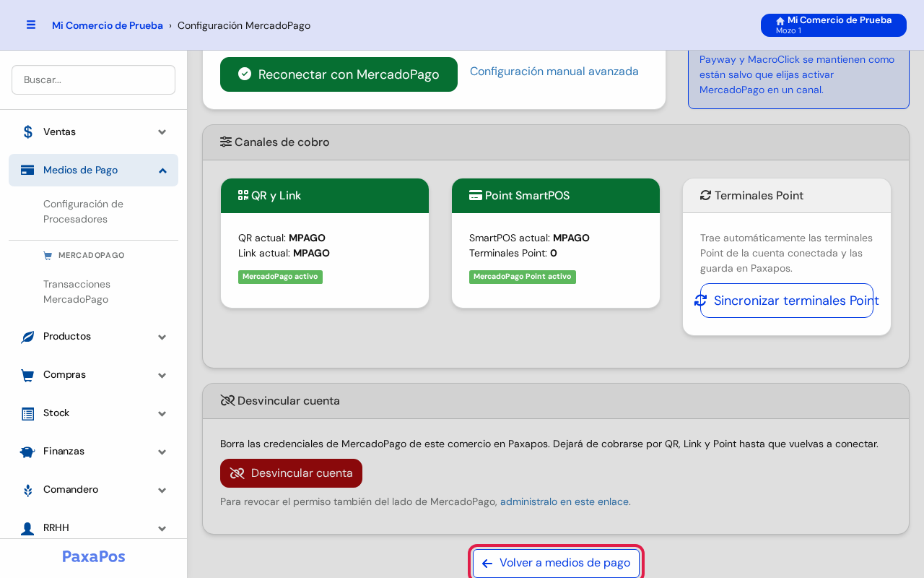Screen dimensions: 924x578
Task: Expand the Productos chevron
Action: pos(162,337)
